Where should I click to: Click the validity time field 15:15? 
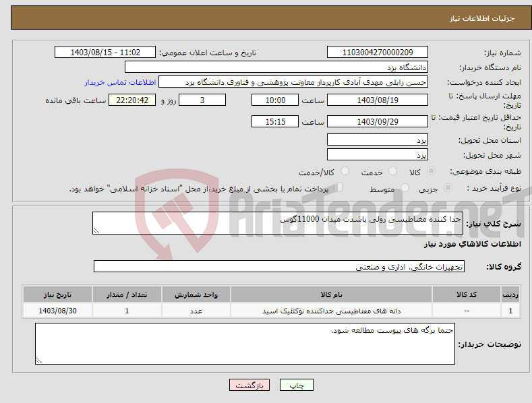(x=275, y=121)
